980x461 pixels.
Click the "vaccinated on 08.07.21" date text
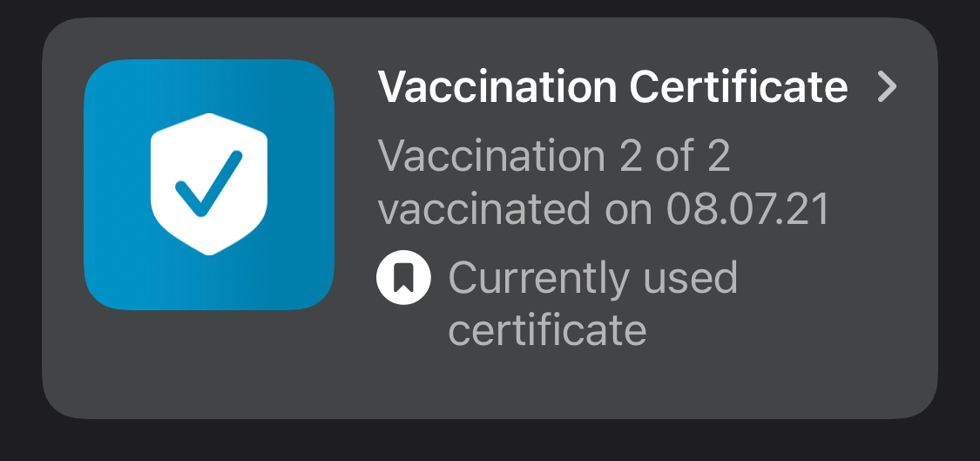pyautogui.click(x=604, y=208)
